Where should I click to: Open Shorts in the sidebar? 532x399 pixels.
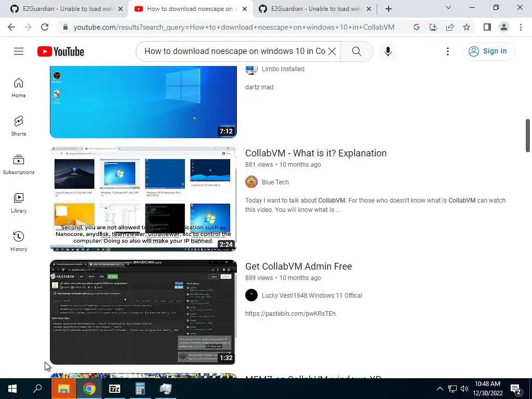[19, 126]
